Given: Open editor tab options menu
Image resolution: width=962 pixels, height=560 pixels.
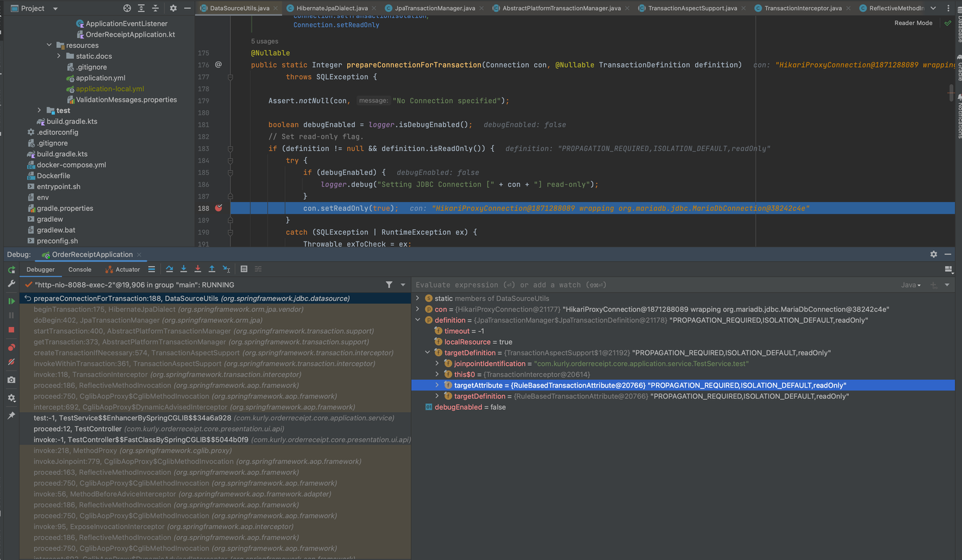Looking at the screenshot, I should 948,8.
